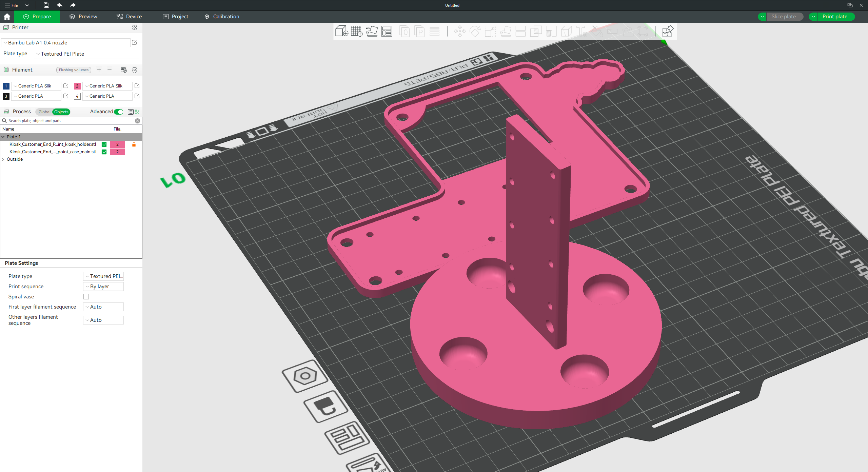The width and height of the screenshot is (868, 472).
Task: Open printer settings gear icon
Action: 135,27
